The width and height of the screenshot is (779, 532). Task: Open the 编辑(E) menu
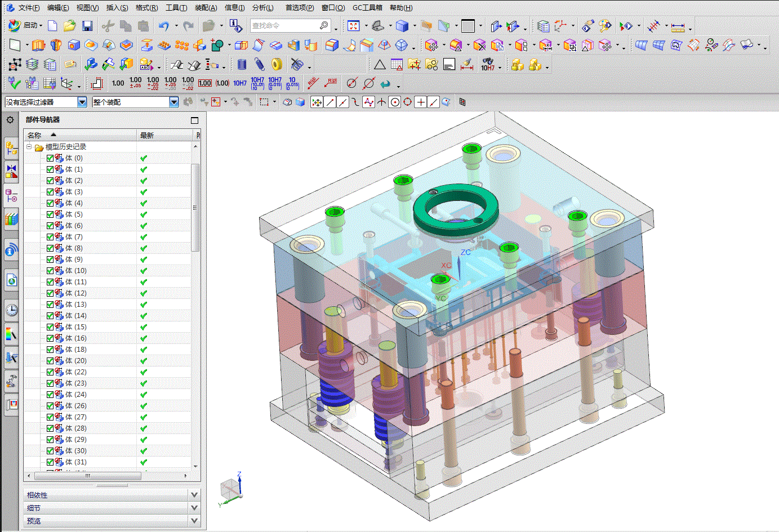pyautogui.click(x=58, y=7)
